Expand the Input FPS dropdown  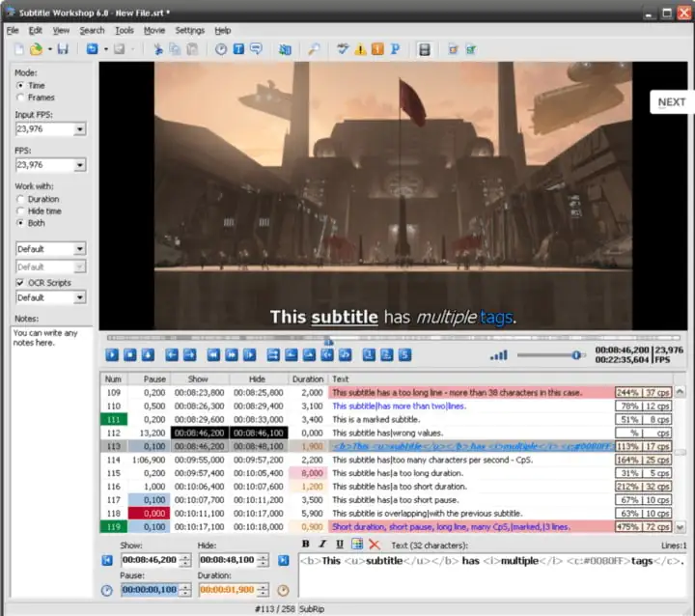79,128
